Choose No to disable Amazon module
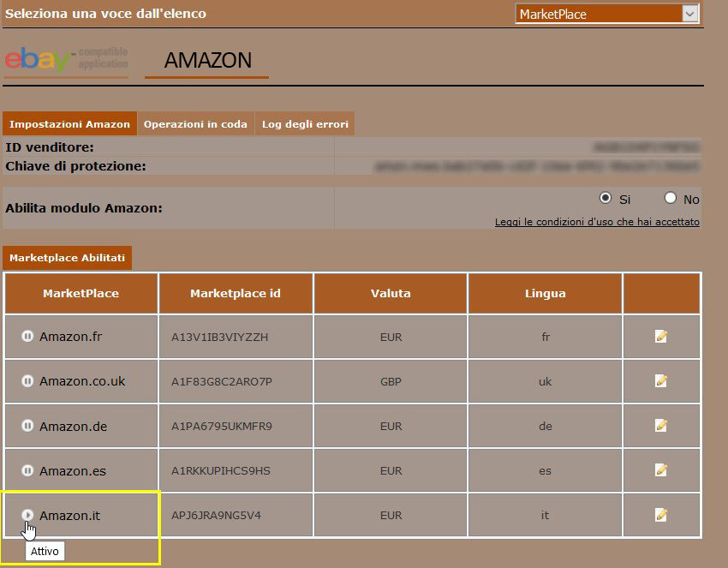The width and height of the screenshot is (728, 568). pyautogui.click(x=671, y=198)
